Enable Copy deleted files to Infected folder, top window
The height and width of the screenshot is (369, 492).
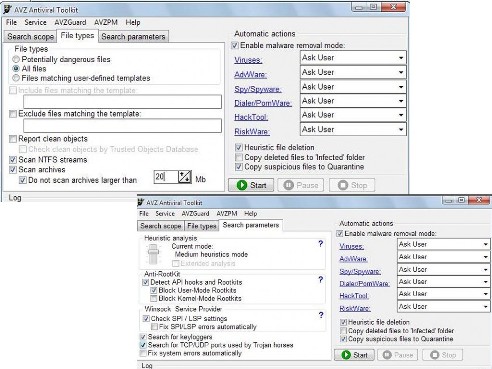[x=239, y=157]
